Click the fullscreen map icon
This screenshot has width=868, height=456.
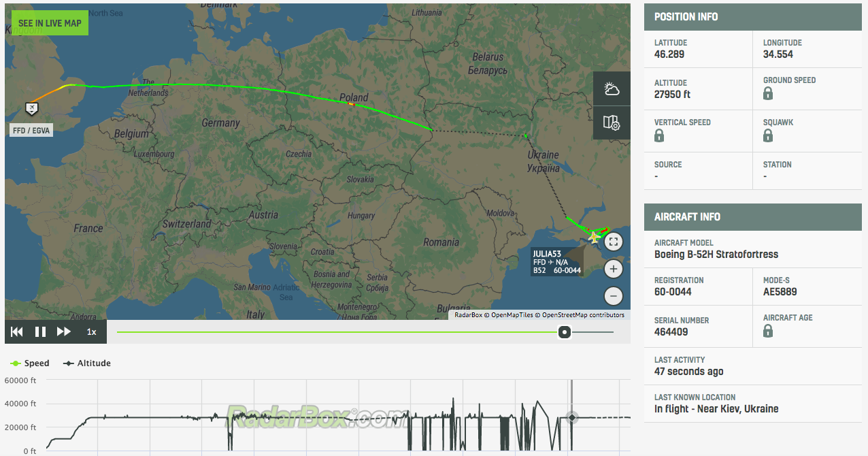[614, 242]
